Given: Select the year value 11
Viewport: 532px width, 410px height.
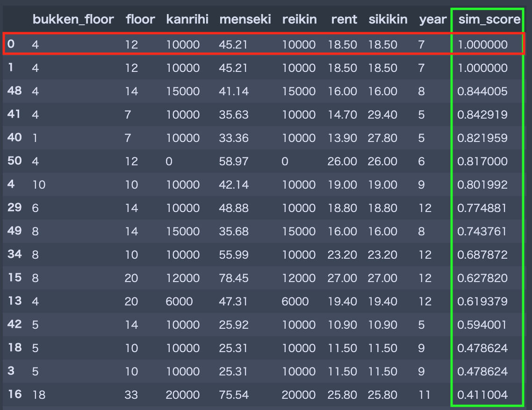Looking at the screenshot, I should point(424,395).
